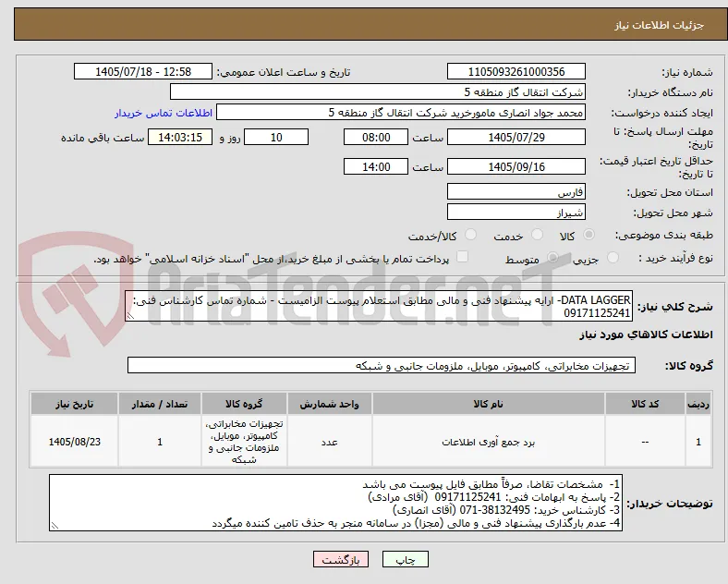The image size is (728, 584).
Task: Click price validity time 14:00
Action: (376, 166)
